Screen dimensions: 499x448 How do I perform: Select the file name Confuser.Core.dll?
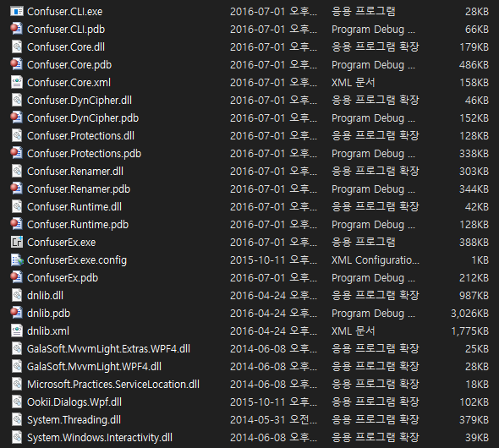click(66, 47)
